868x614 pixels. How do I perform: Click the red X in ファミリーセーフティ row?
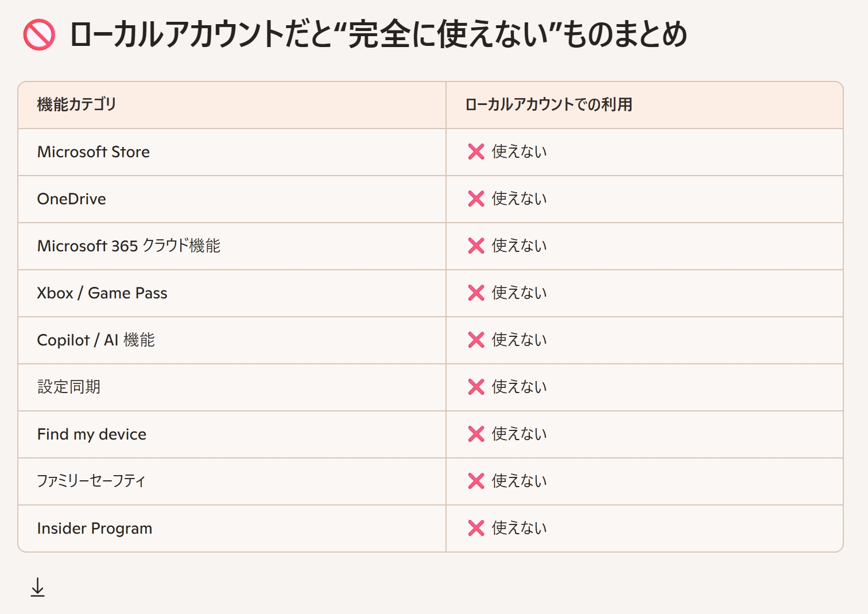pyautogui.click(x=476, y=481)
